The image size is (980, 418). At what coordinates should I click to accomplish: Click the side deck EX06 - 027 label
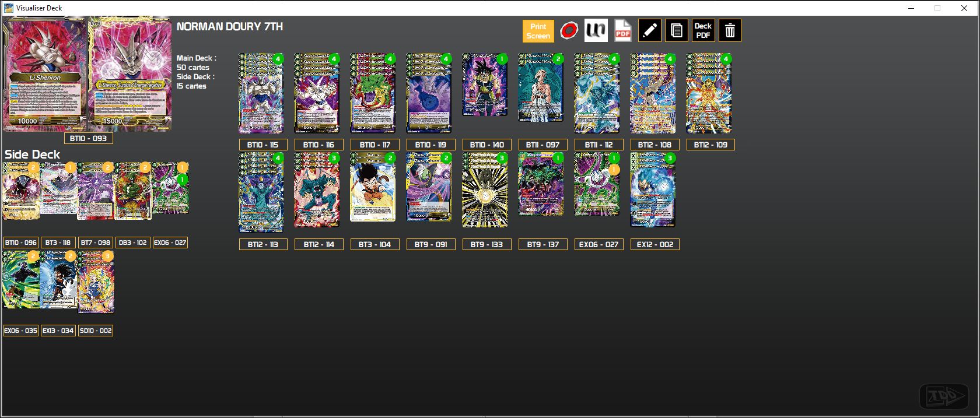point(170,243)
